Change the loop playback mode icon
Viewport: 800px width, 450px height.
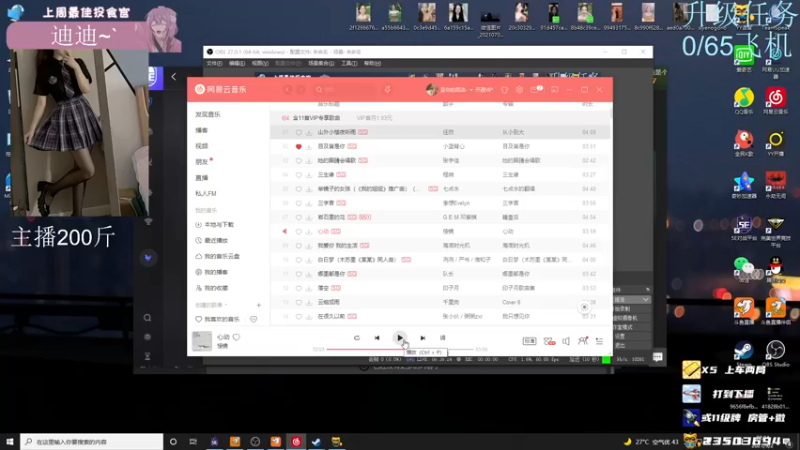[357, 338]
